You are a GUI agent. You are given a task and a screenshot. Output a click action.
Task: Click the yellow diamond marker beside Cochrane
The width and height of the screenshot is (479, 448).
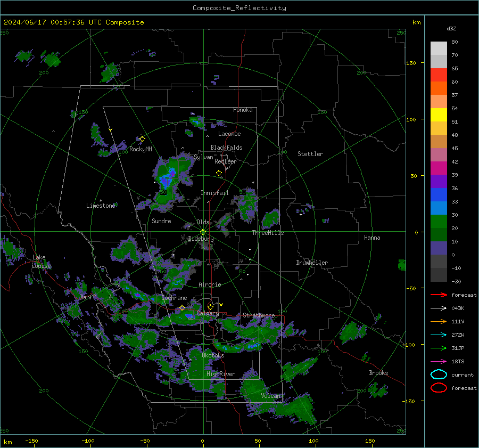tap(183, 307)
